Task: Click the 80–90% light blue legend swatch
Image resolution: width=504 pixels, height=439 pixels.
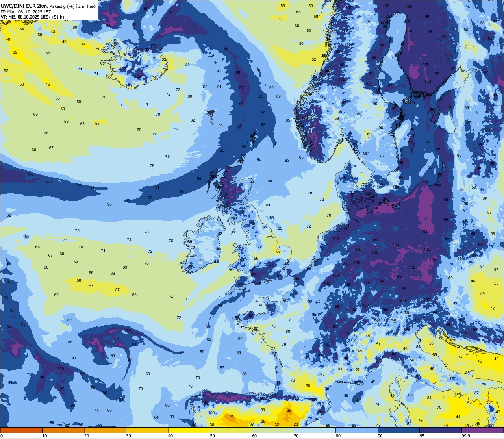Action: pyautogui.click(x=357, y=430)
